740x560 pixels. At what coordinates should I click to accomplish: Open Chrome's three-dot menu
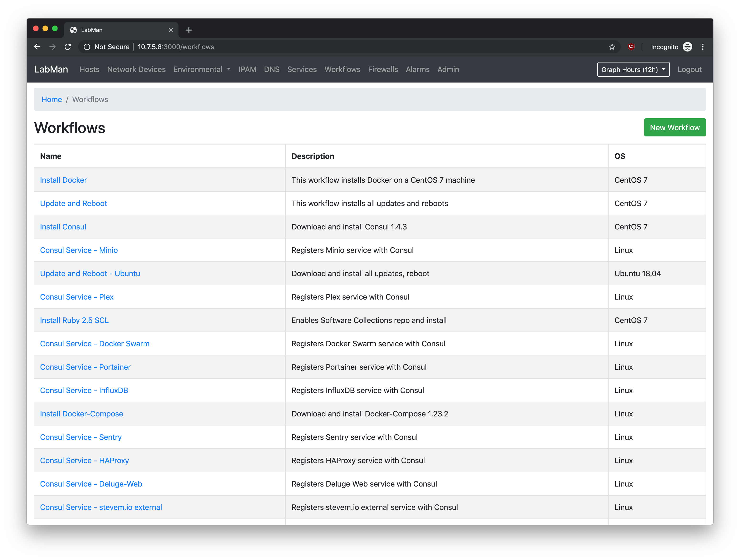[703, 47]
